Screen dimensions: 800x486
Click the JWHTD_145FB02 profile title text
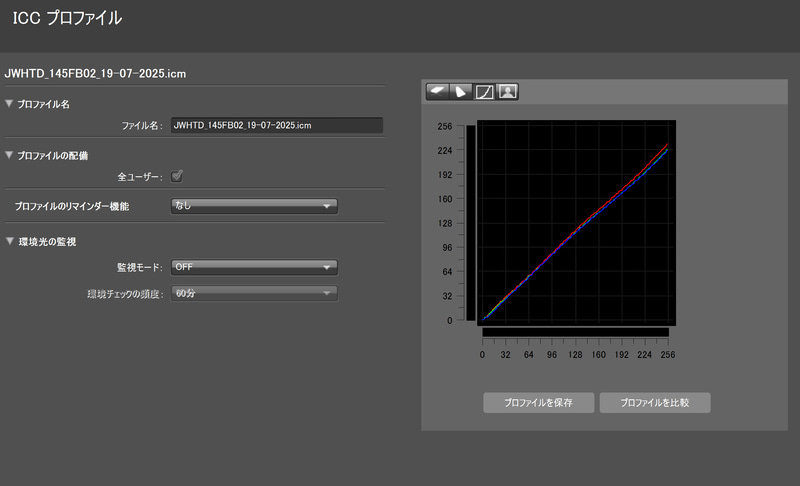coord(95,74)
